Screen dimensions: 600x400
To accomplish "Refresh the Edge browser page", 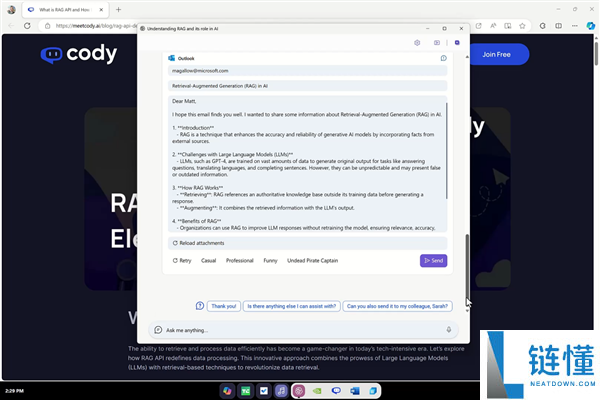I will click(27, 26).
